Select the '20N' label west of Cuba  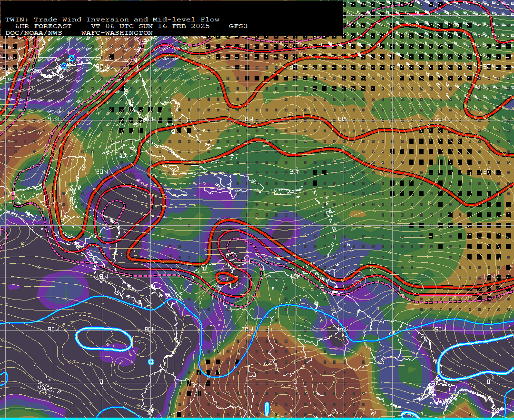click(x=102, y=171)
